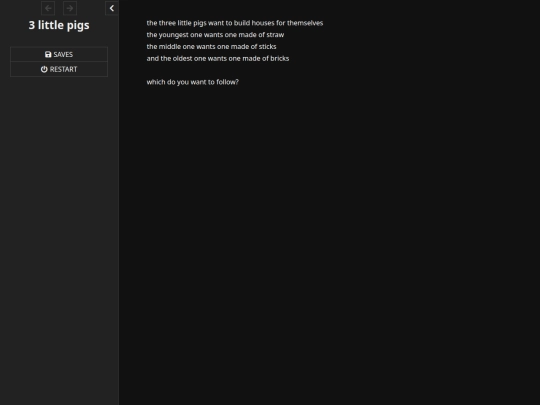Go forward with the right arrow history button
The height and width of the screenshot is (405, 540).
pyautogui.click(x=70, y=8)
